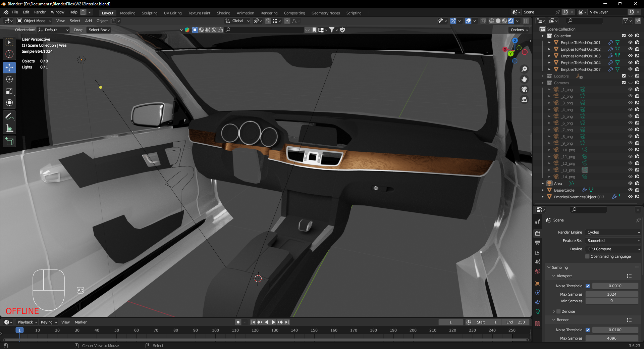This screenshot has height=349, width=644.
Task: Play the animation forward
Action: click(x=273, y=322)
